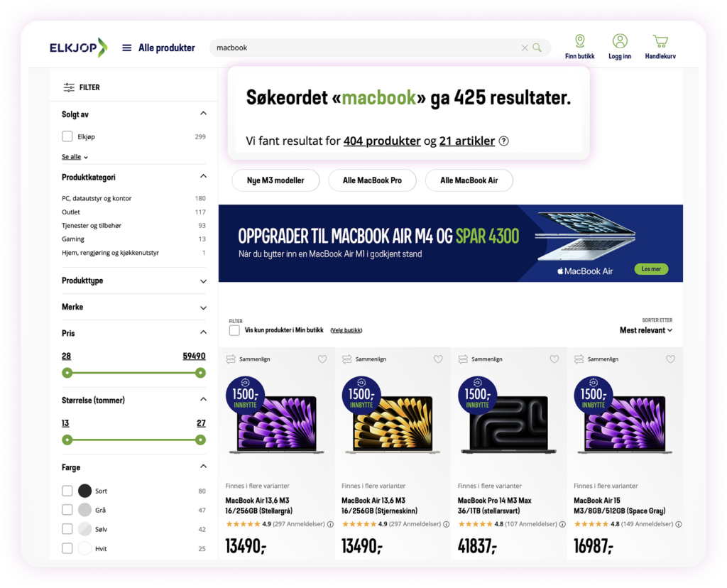This screenshot has height=588, width=727.
Task: Click 1500 innbytte badge on MacBook Air Stellargrå
Action: (245, 395)
